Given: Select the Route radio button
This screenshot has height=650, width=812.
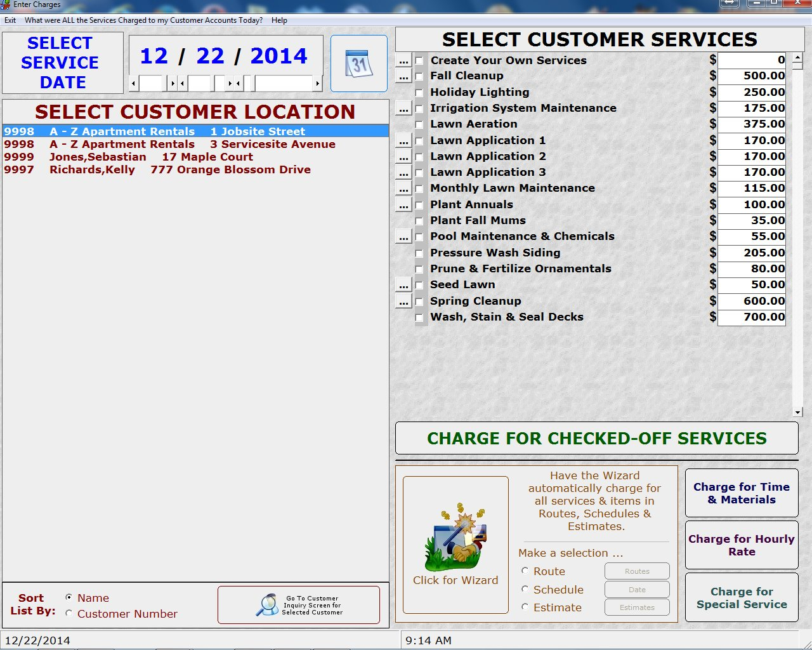Looking at the screenshot, I should pyautogui.click(x=525, y=571).
